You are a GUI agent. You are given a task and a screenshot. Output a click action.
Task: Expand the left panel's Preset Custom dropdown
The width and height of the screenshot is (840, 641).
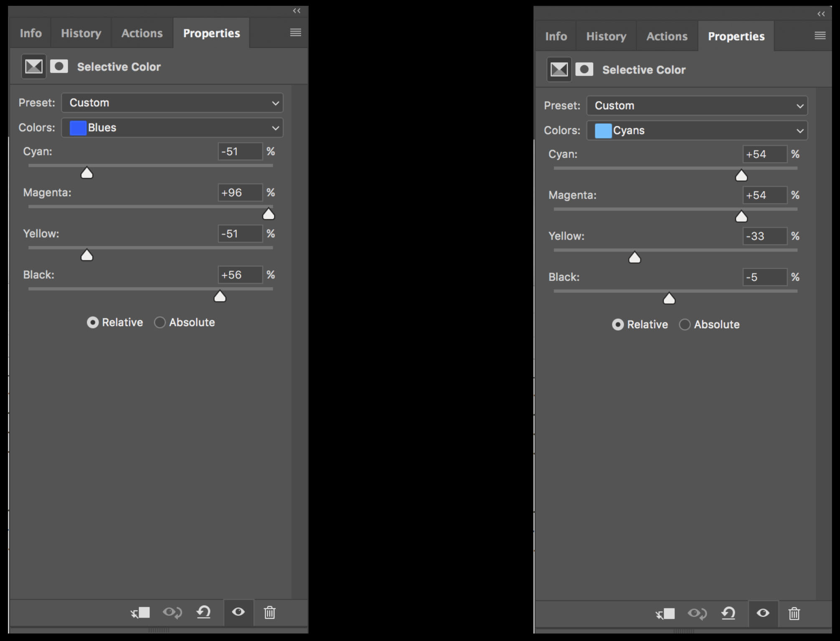(172, 103)
